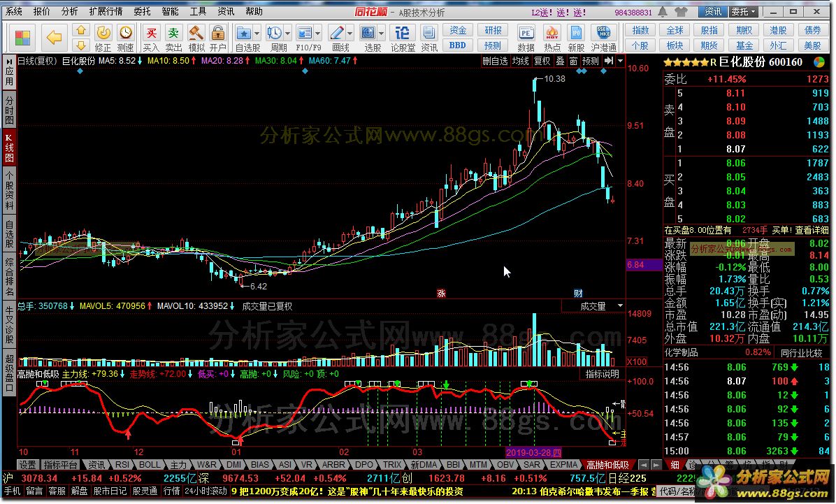Click the 美股 market button
Image resolution: width=836 pixels, height=504 pixels.
click(812, 46)
